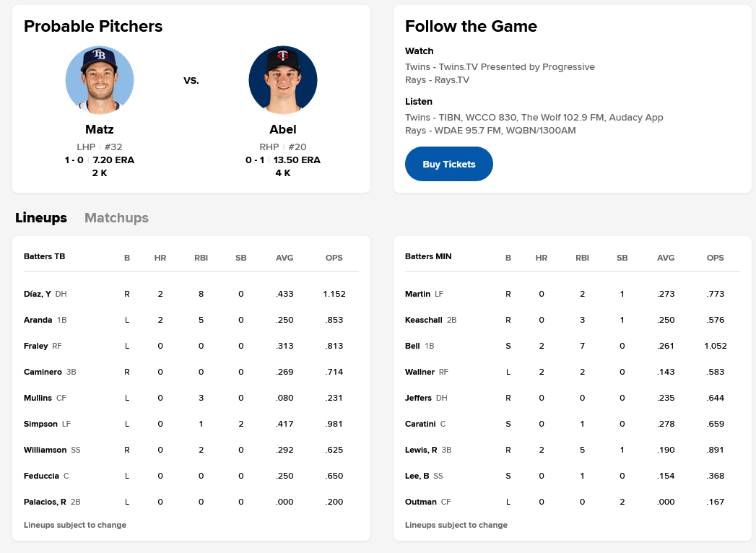The width and height of the screenshot is (756, 553).
Task: Click Aranda in Rays lineup
Action: click(38, 320)
